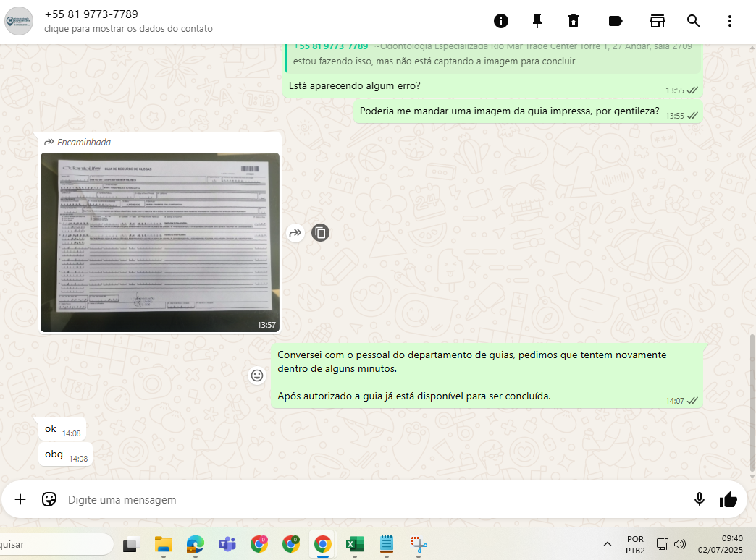Click contact header to show contact data

click(x=128, y=21)
